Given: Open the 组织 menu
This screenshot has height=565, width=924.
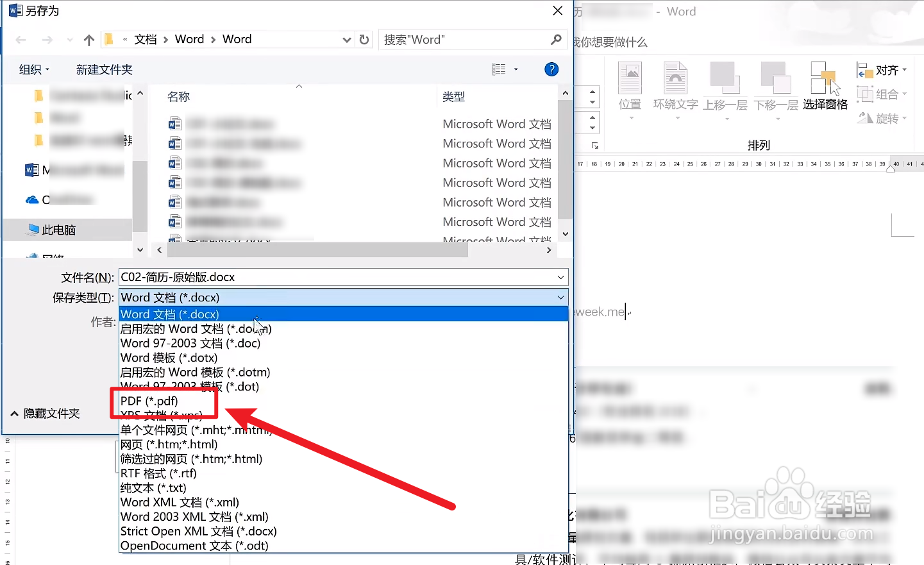Looking at the screenshot, I should pyautogui.click(x=34, y=69).
